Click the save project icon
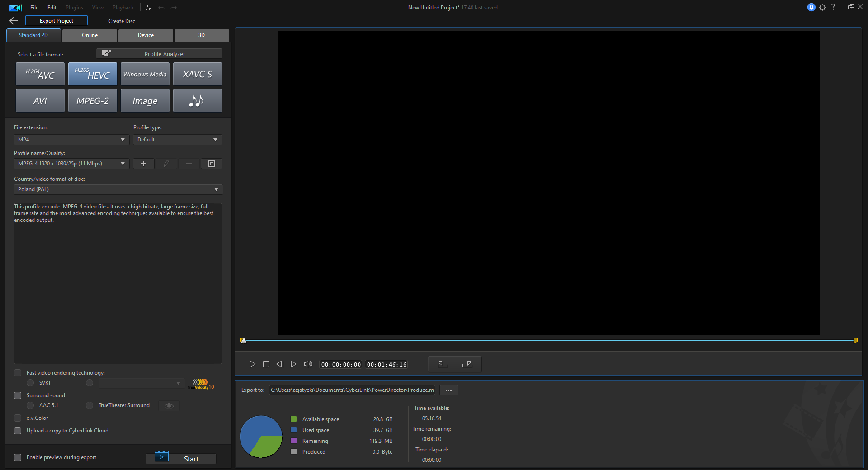 [149, 7]
